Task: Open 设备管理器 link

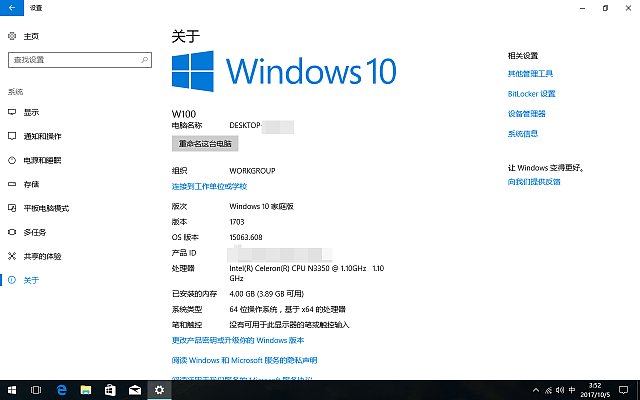Action: [x=527, y=113]
